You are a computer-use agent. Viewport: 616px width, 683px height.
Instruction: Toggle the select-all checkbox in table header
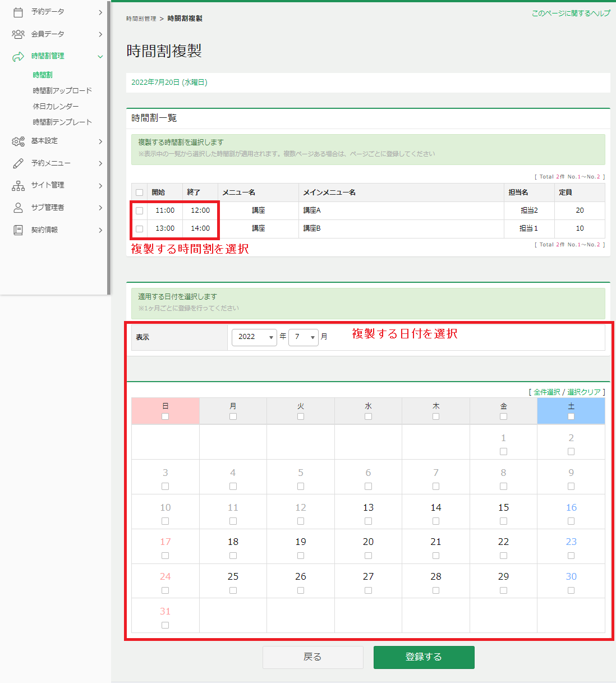(x=140, y=192)
